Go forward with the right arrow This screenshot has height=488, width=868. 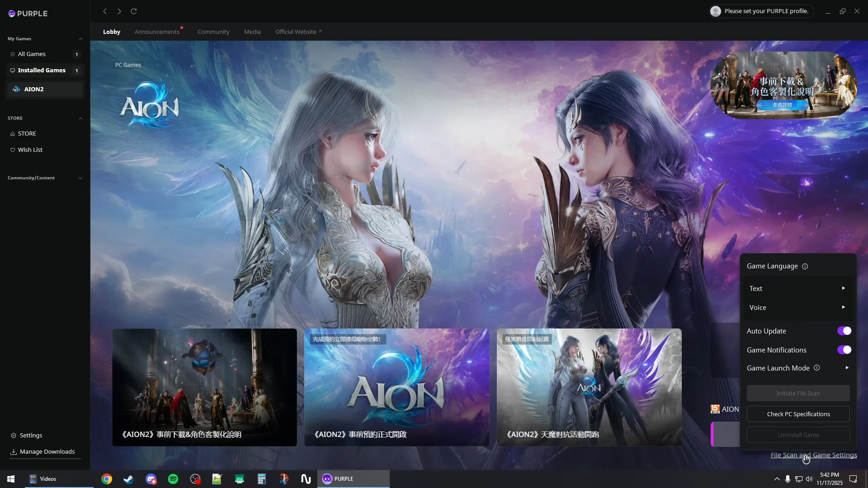click(x=119, y=11)
